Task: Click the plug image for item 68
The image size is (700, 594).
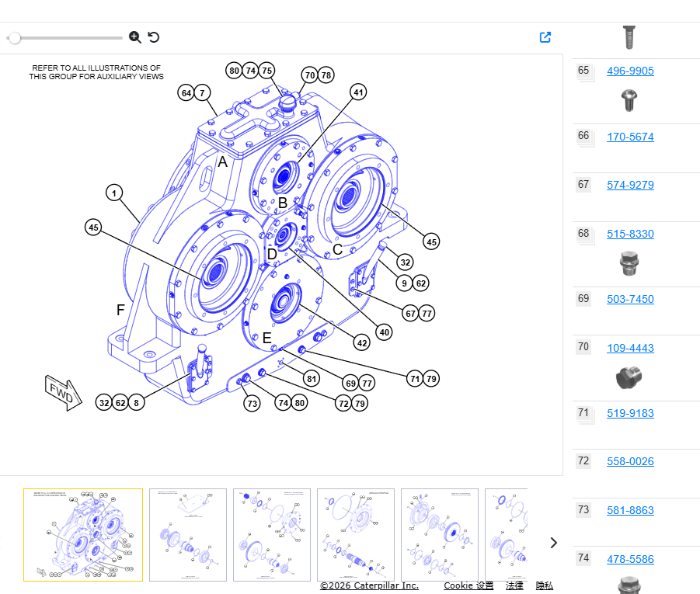Action: click(x=629, y=263)
